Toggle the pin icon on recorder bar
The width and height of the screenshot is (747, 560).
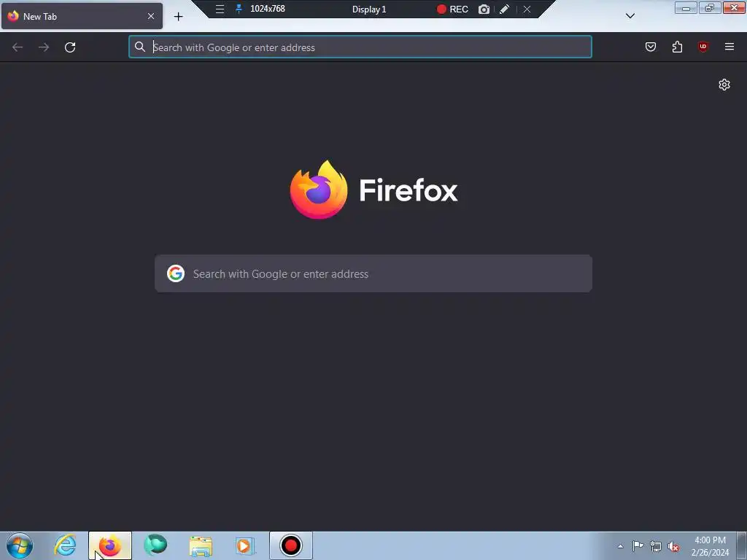239,9
